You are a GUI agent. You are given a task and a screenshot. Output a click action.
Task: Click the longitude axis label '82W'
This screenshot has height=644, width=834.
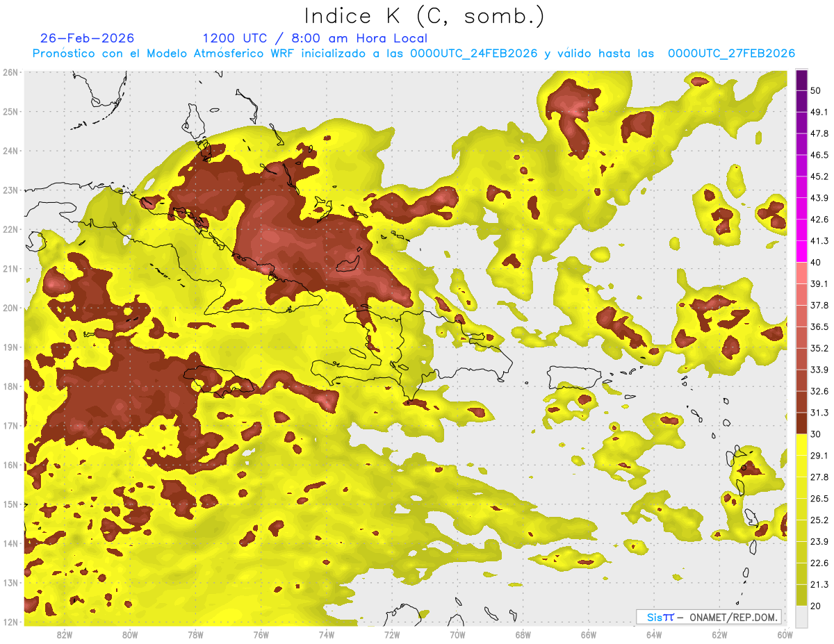65,634
